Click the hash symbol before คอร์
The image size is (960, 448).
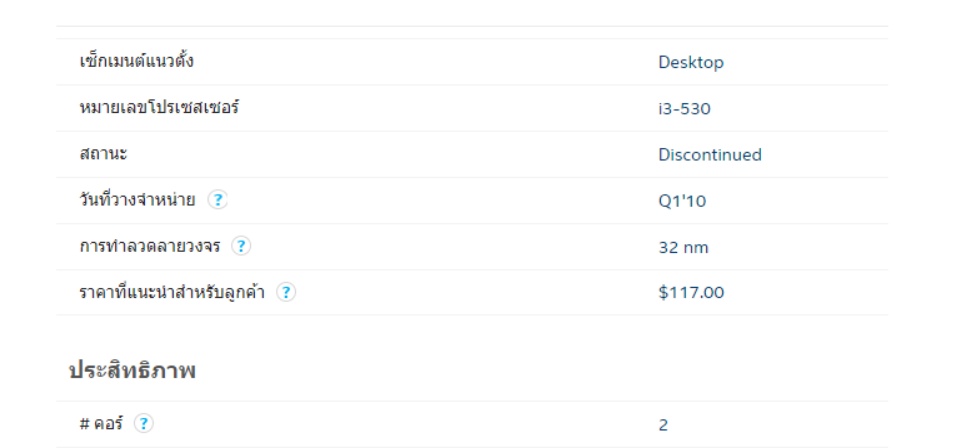(x=84, y=424)
